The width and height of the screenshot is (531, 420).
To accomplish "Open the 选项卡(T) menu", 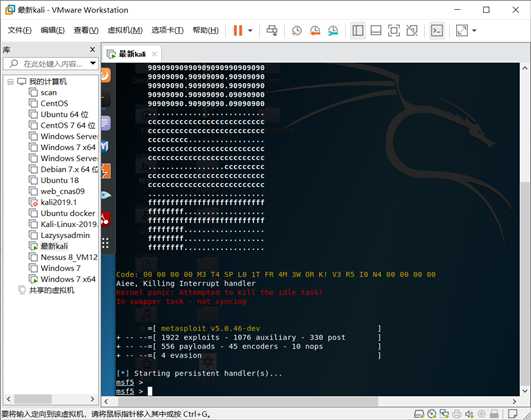I will pos(167,30).
